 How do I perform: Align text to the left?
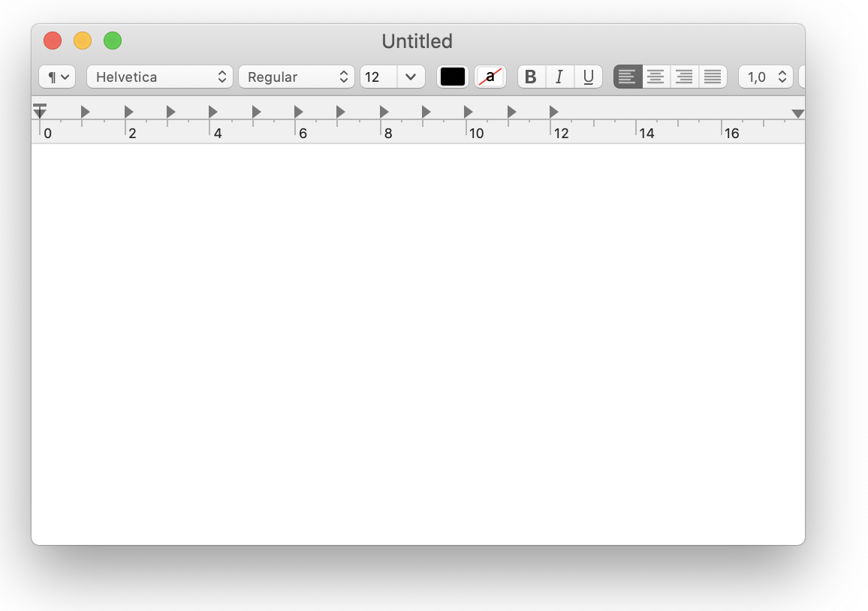pos(628,77)
